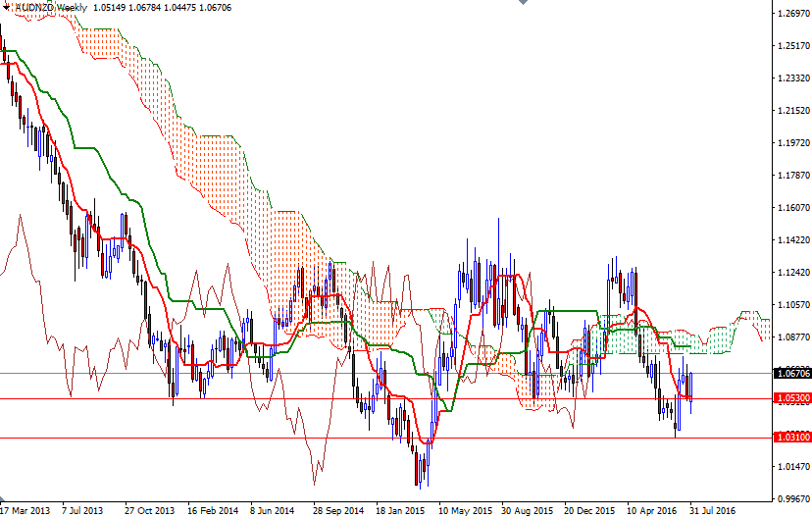Click the high value 1.06784 in header
812x518 pixels.
pos(145,8)
